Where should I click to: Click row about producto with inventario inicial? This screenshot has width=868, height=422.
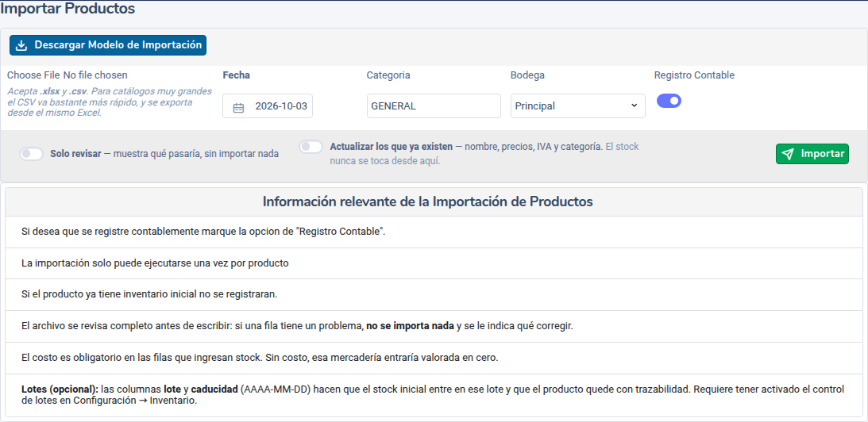click(x=434, y=294)
